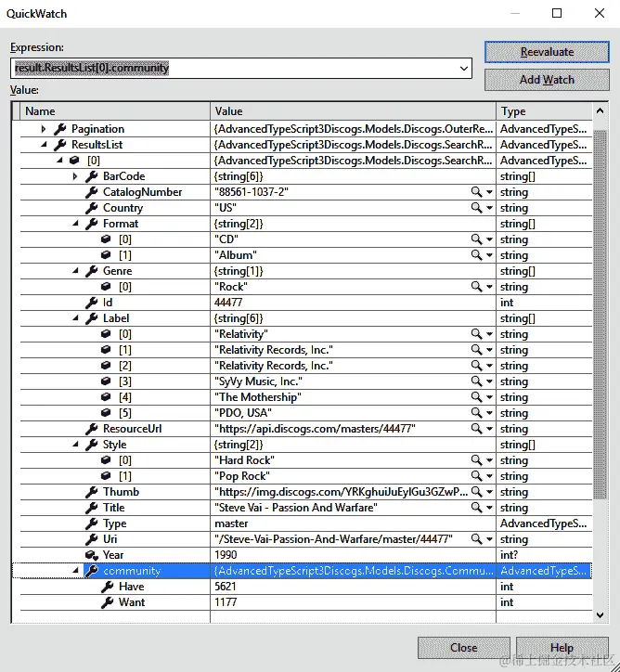Collapse the Style array

pyautogui.click(x=75, y=445)
